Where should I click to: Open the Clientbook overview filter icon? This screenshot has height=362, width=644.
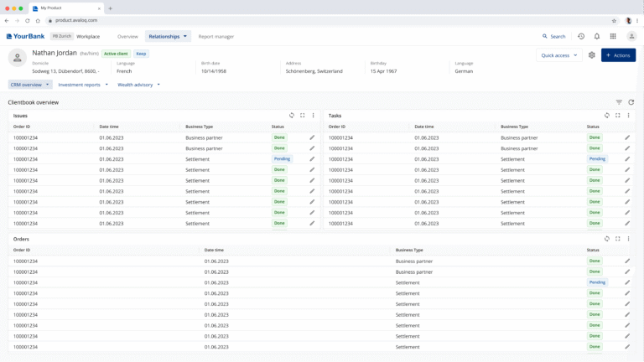click(619, 102)
